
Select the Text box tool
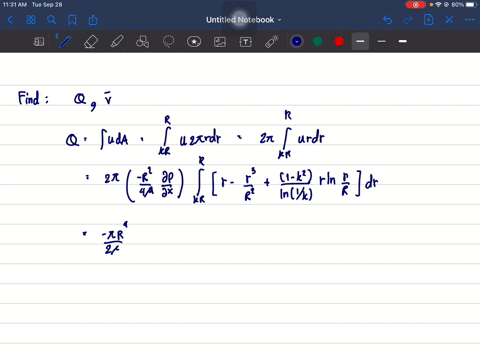point(246,42)
